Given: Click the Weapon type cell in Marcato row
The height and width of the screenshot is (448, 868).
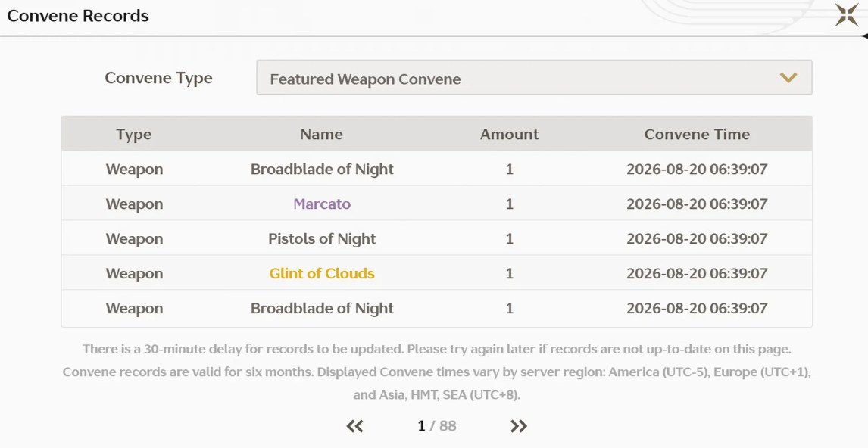Looking at the screenshot, I should click(x=135, y=204).
